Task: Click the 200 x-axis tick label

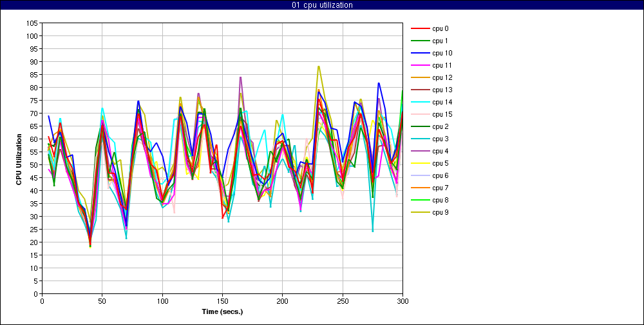Action: tap(282, 301)
